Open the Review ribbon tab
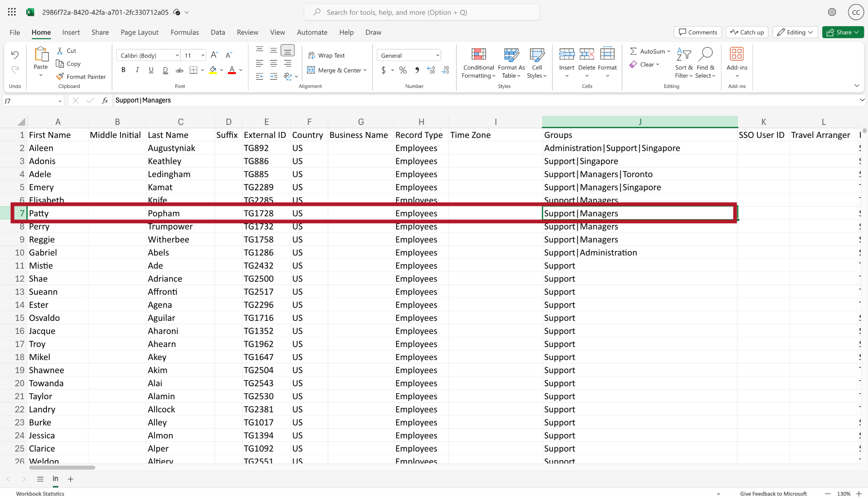Viewport: 868px width, 499px height. 247,32
